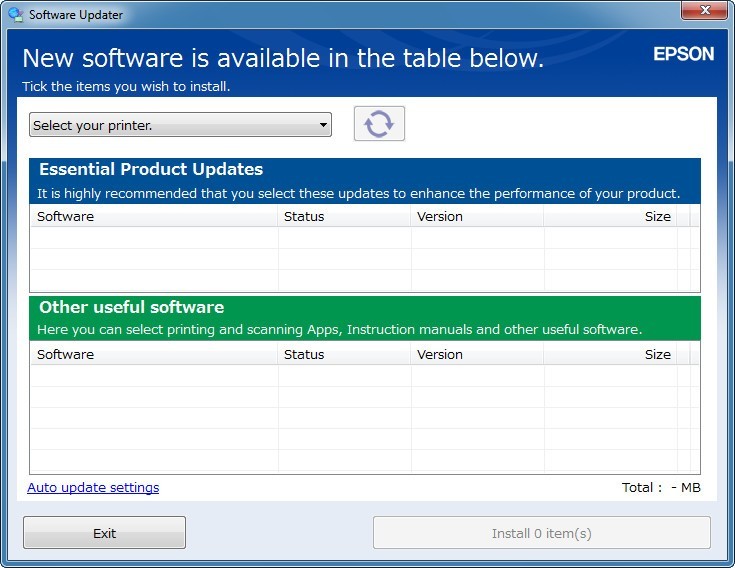Click Version header in Other useful software
Screen dimensions: 735x568
point(477,354)
